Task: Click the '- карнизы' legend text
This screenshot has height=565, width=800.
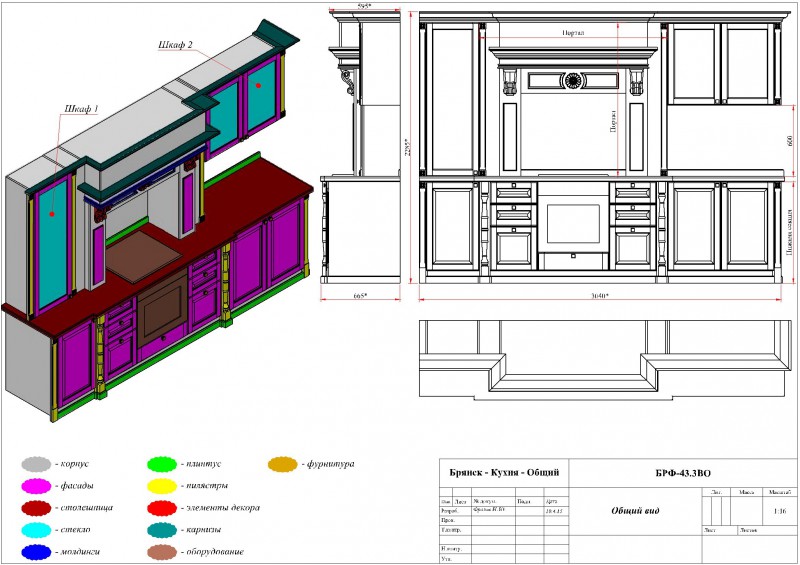Action: click(201, 530)
